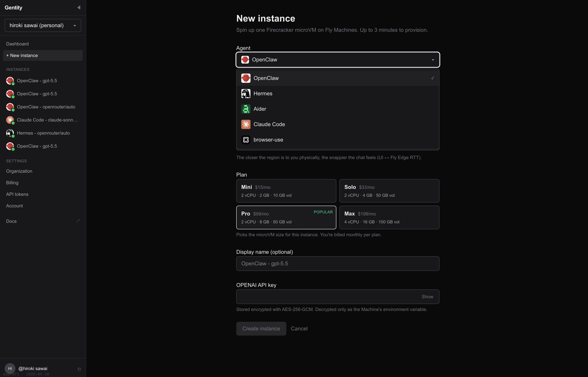588x377 pixels.
Task: Open the OpenClaw - openrouter/auto instance
Action: [43, 107]
